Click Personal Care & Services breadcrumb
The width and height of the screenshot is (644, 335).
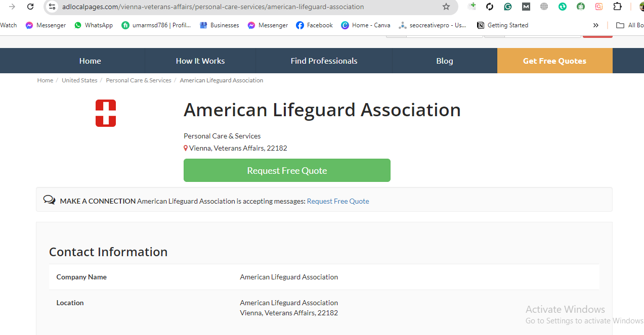[x=139, y=80]
